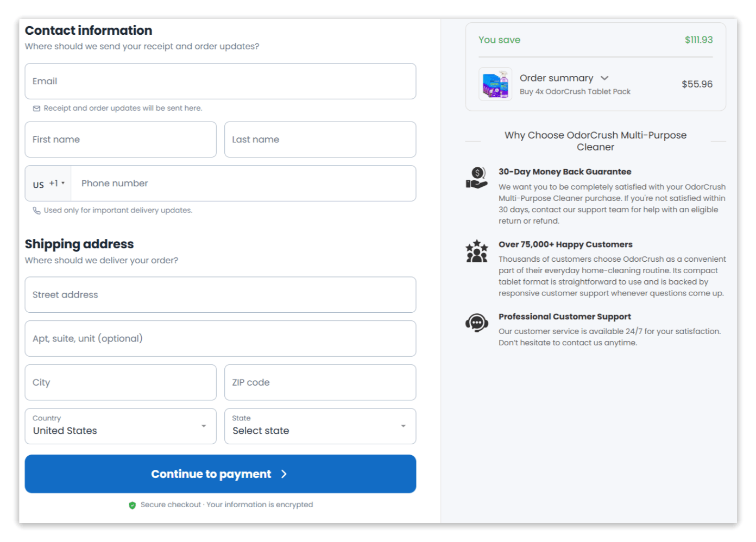Open the Country dropdown showing United States

pos(121,426)
